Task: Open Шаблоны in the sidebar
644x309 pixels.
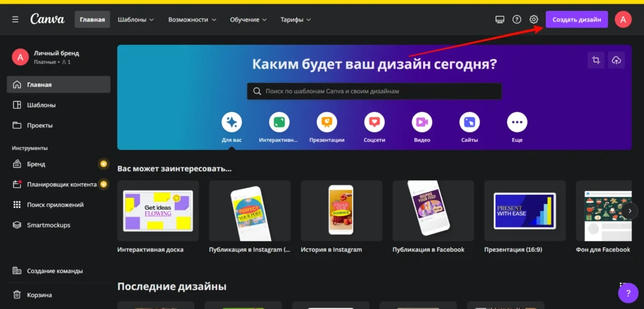Action: (58, 105)
